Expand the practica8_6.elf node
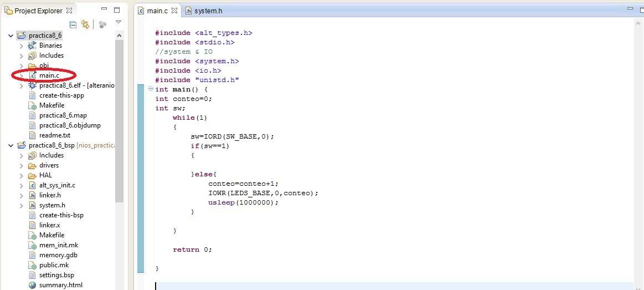Viewport: 644px width, 290px height. pyautogui.click(x=22, y=86)
